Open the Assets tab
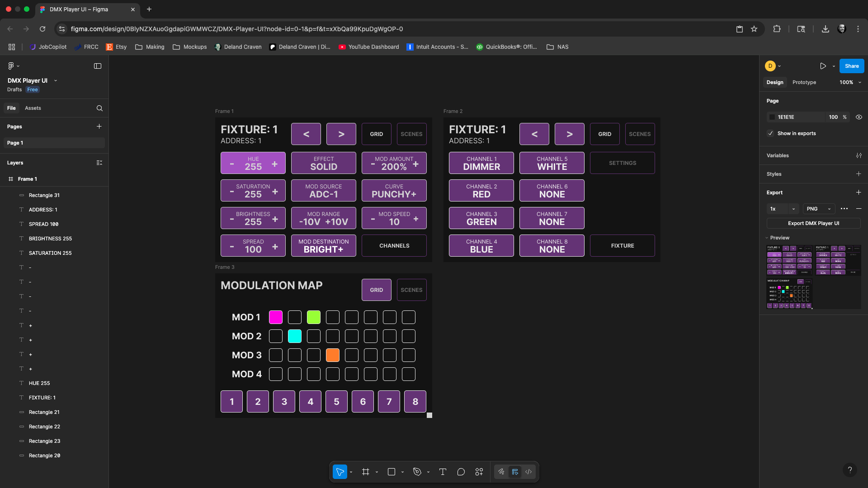This screenshot has height=488, width=868. pyautogui.click(x=33, y=108)
